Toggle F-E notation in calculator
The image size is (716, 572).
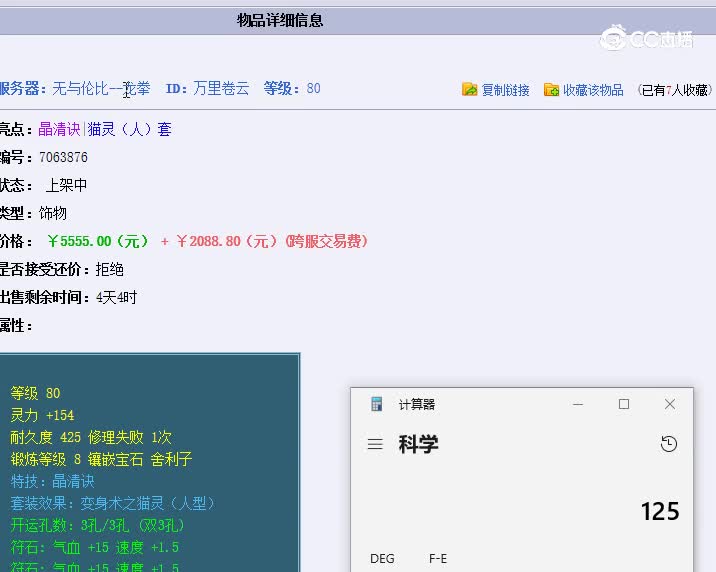pos(438,558)
